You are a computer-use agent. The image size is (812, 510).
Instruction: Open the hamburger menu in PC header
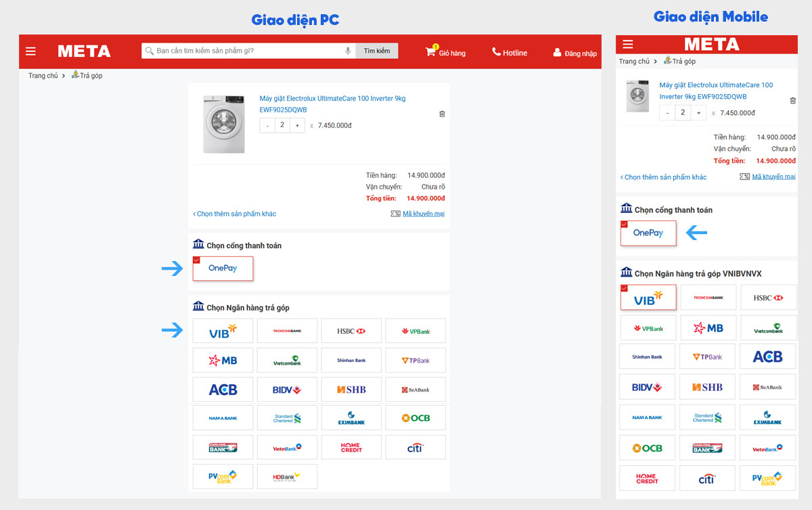pos(30,51)
